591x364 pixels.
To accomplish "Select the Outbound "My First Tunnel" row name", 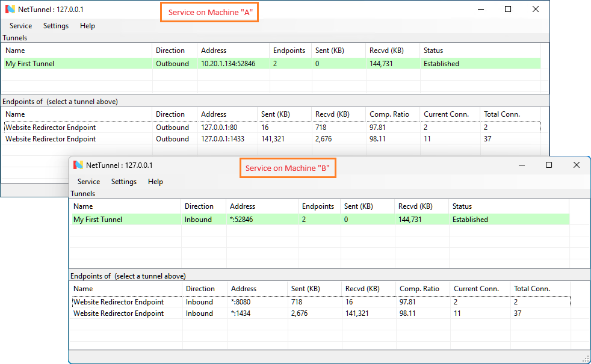I will [29, 64].
